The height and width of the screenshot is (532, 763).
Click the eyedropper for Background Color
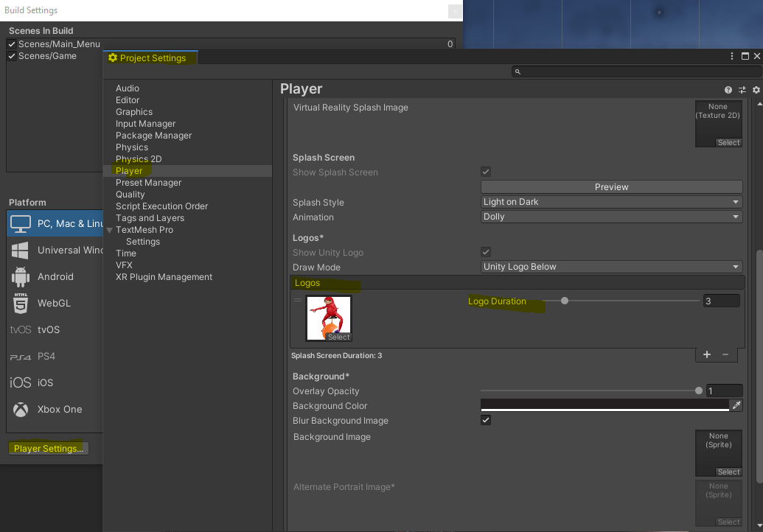click(736, 405)
